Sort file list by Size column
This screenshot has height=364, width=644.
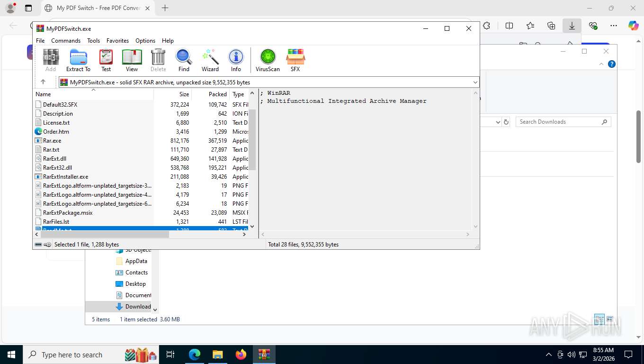[x=173, y=94]
